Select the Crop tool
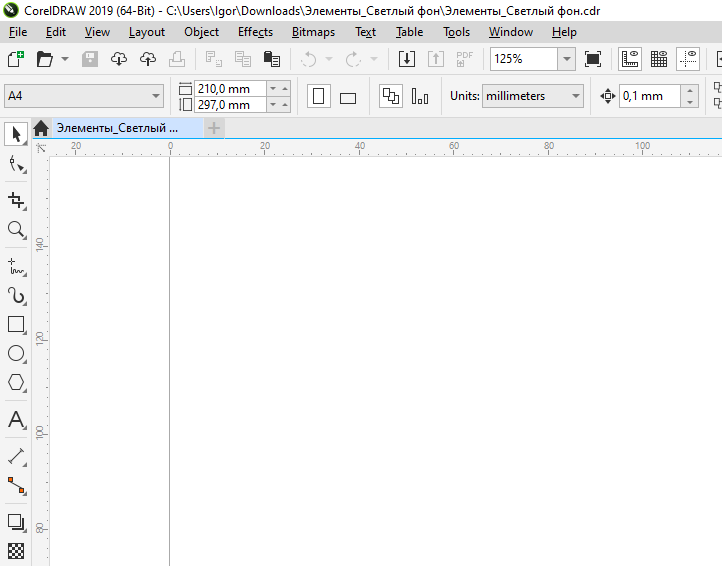This screenshot has width=722, height=566. [x=16, y=200]
